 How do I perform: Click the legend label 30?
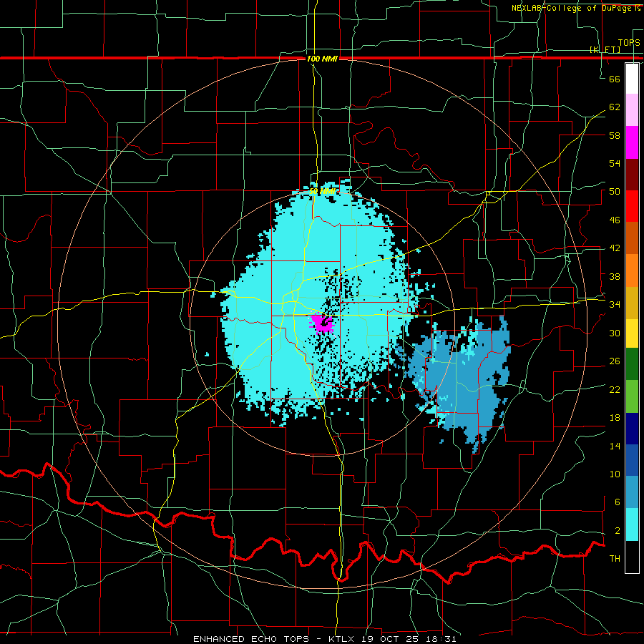tap(615, 333)
